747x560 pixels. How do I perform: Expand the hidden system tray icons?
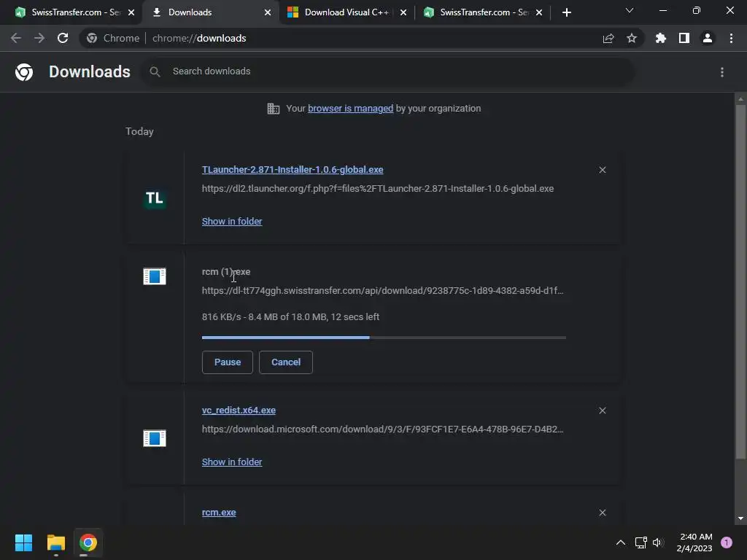(x=620, y=542)
